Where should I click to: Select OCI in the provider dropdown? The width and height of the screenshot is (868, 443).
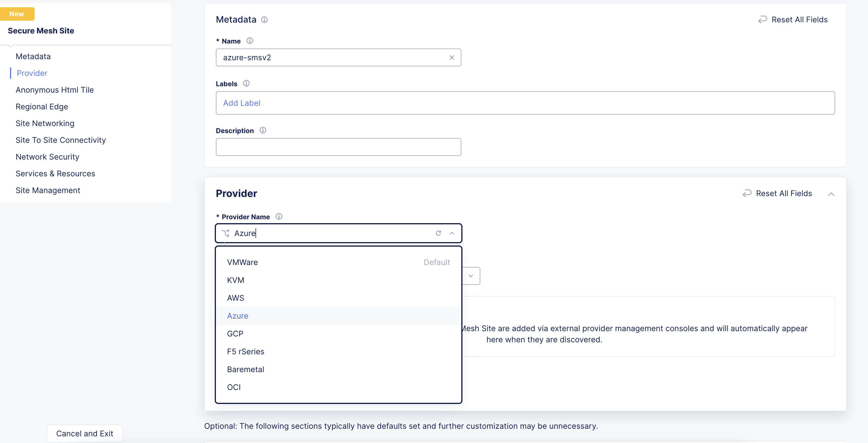click(x=234, y=387)
